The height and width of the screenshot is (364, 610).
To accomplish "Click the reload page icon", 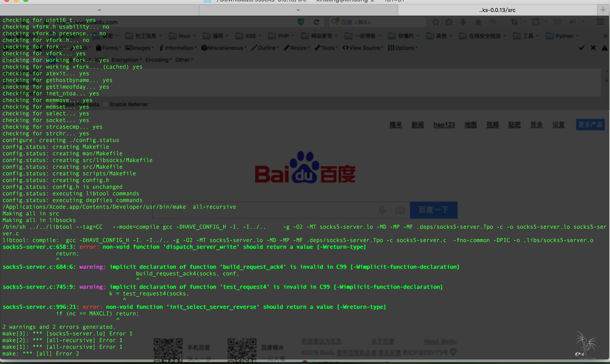I will click(x=316, y=22).
